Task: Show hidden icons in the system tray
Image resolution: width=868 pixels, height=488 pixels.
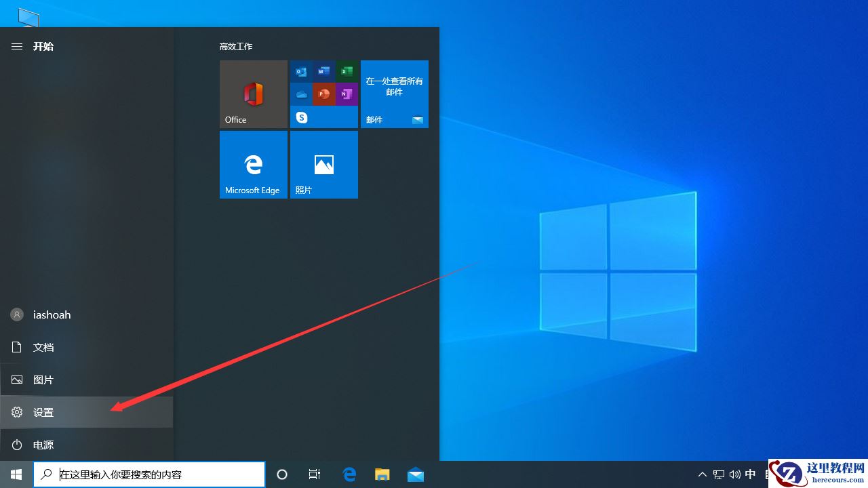Action: click(x=702, y=474)
